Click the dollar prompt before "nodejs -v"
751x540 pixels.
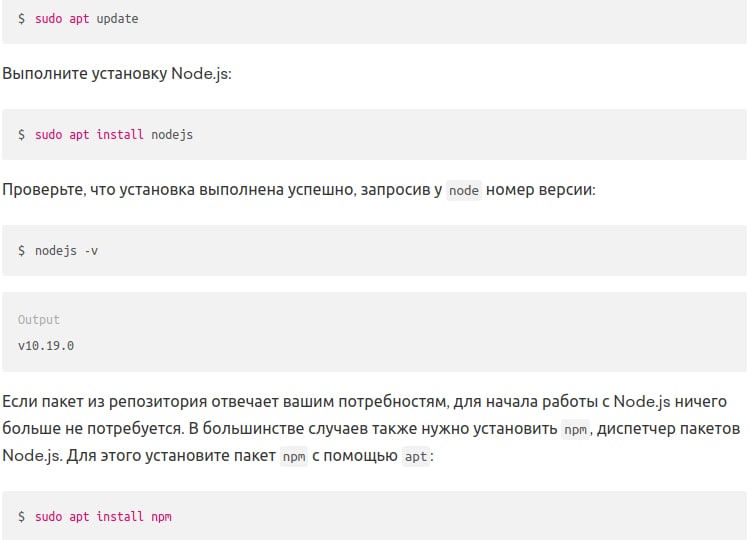pos(21,250)
